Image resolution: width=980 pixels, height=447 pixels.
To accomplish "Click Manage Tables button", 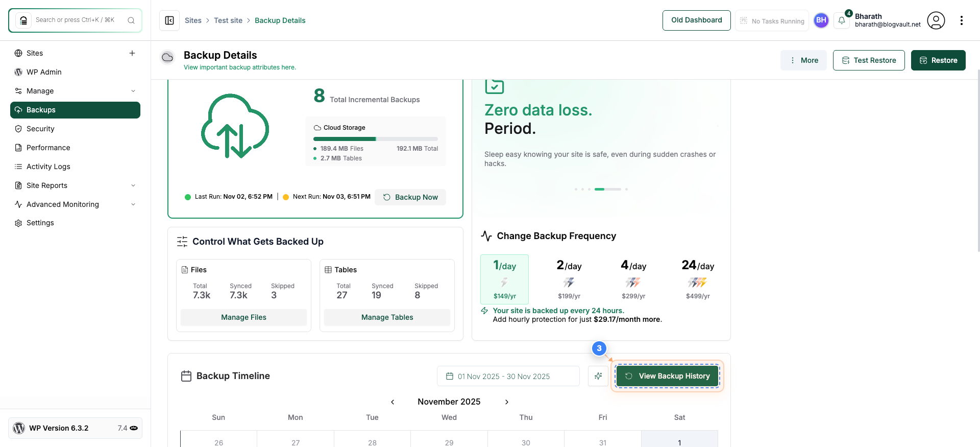I will click(387, 317).
